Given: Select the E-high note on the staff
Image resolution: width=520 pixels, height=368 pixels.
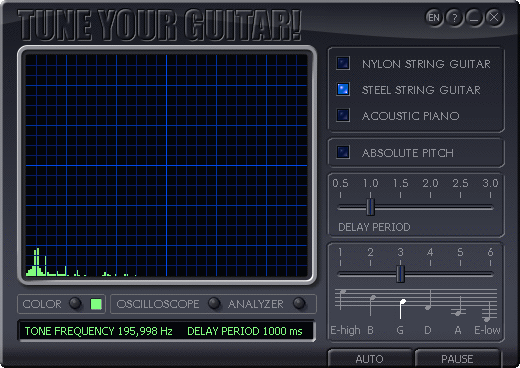Looking at the screenshot, I should (x=341, y=299).
